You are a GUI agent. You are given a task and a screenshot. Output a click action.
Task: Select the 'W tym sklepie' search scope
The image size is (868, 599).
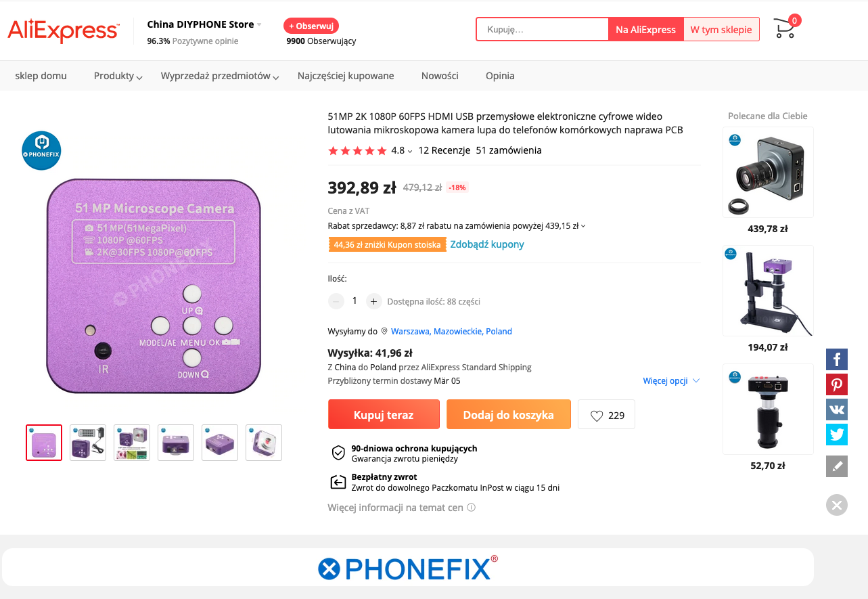point(721,30)
